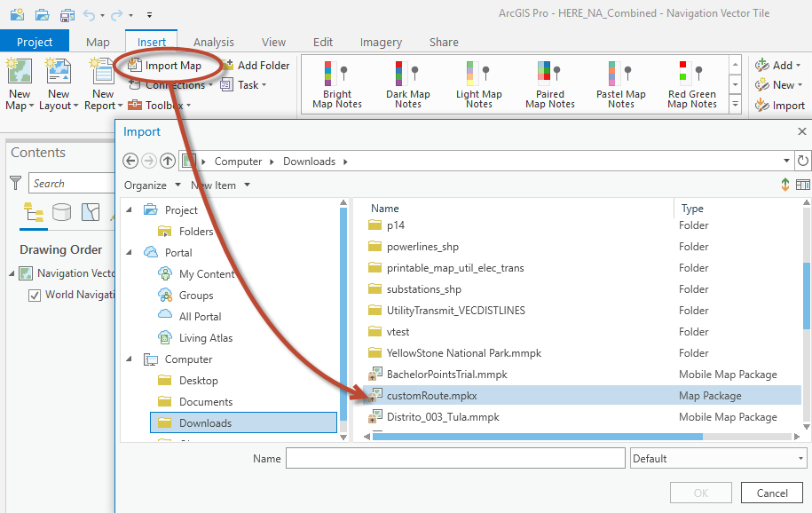Click the New Map icon

pyautogui.click(x=20, y=71)
